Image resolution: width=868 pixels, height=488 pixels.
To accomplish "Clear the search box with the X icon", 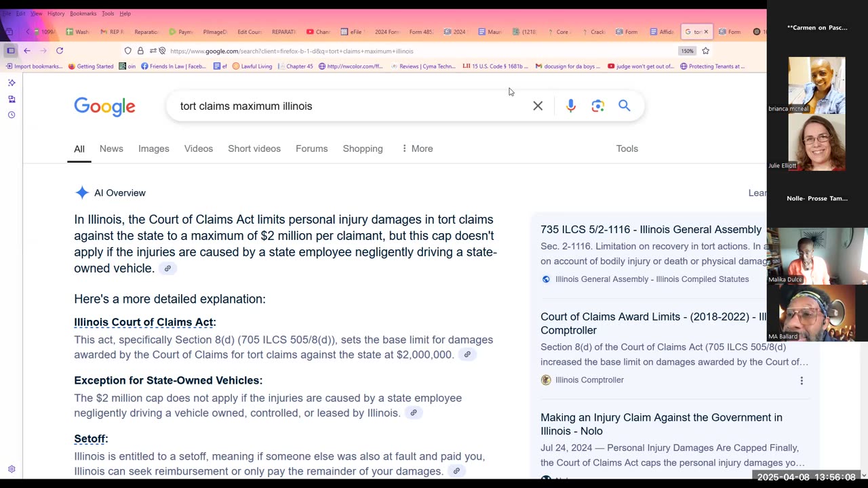I will 538,106.
